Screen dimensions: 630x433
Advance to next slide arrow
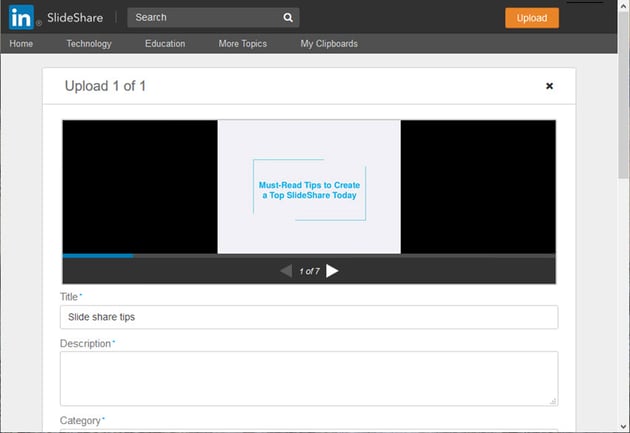332,271
